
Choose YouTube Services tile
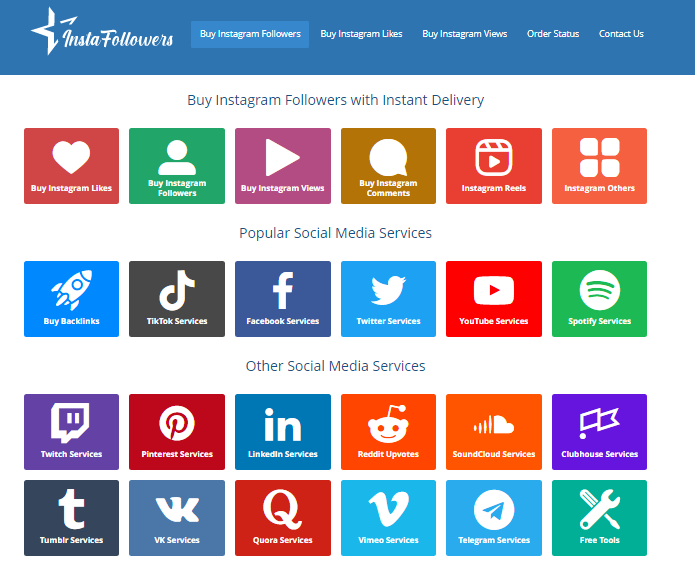[x=494, y=299]
